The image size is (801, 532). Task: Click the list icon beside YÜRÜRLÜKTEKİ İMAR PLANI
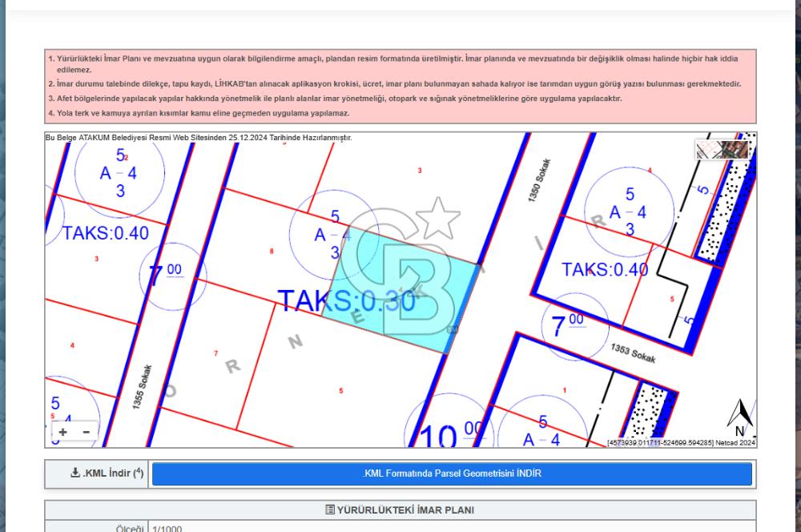pyautogui.click(x=330, y=510)
